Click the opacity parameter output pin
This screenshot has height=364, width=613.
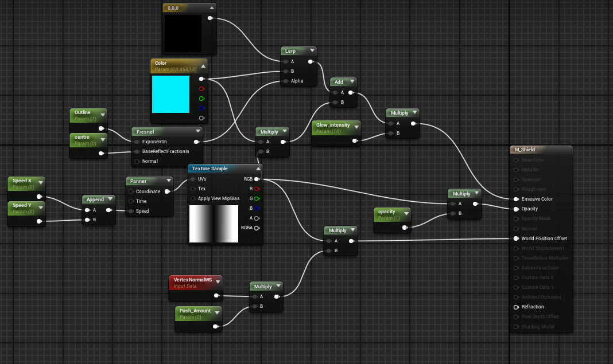(405, 228)
